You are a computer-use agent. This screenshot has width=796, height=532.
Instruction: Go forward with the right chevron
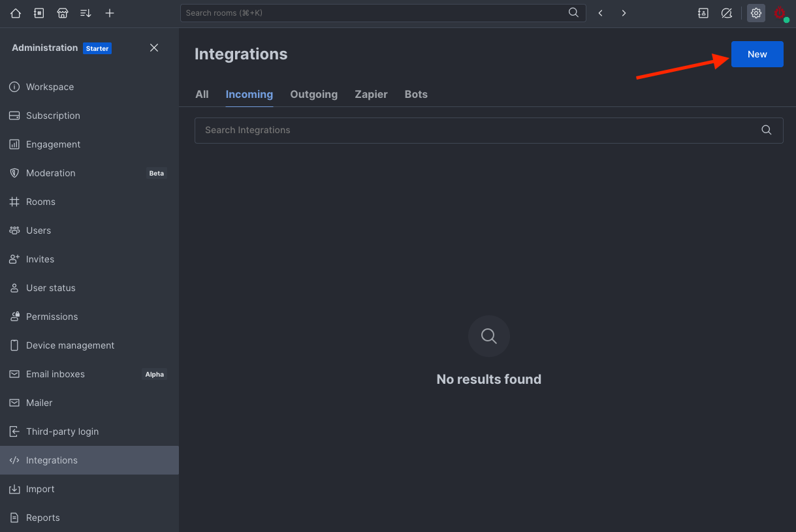[x=624, y=13]
